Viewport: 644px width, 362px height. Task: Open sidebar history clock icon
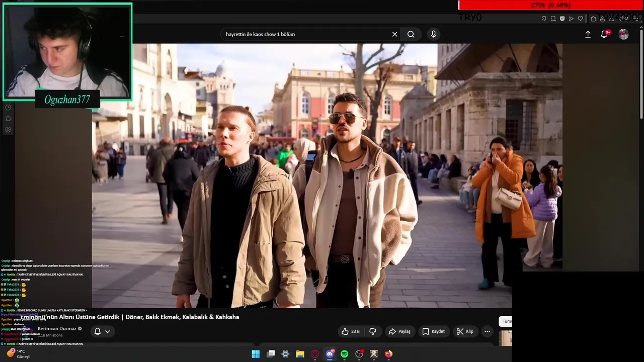8,108
